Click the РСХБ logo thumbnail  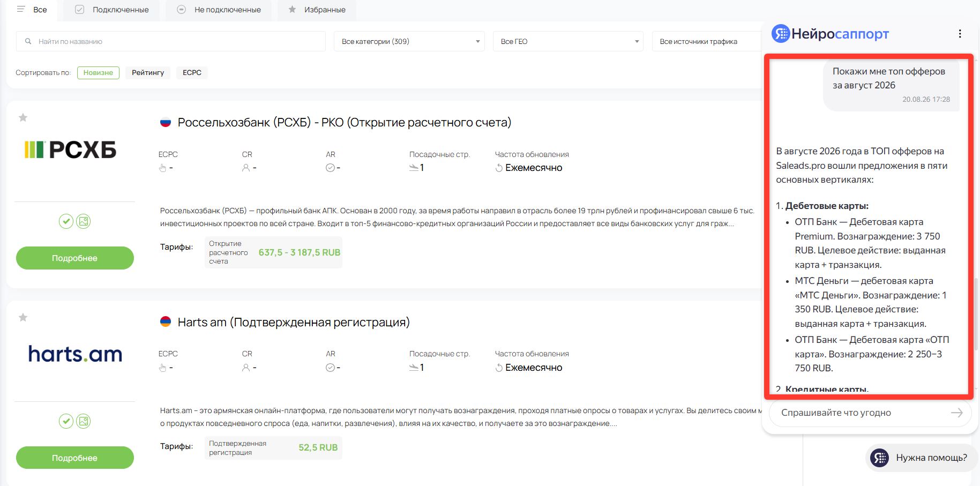tap(71, 149)
